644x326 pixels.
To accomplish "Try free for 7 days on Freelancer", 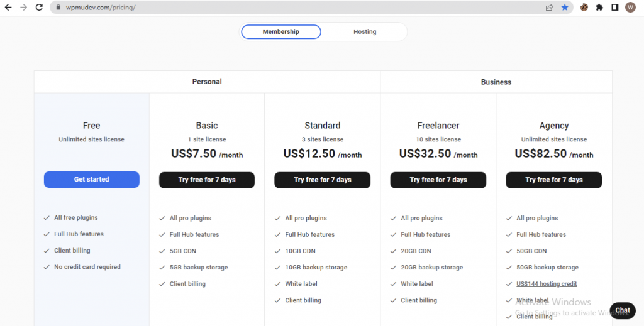I will (438, 180).
